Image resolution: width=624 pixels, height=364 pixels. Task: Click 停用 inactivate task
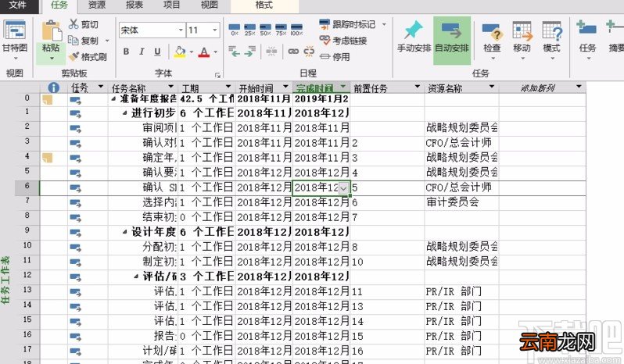click(335, 57)
